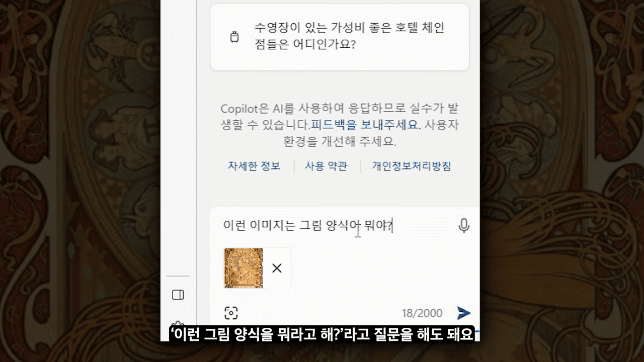Open the 사용 약관 terms link
The height and width of the screenshot is (362, 644).
pyautogui.click(x=326, y=166)
